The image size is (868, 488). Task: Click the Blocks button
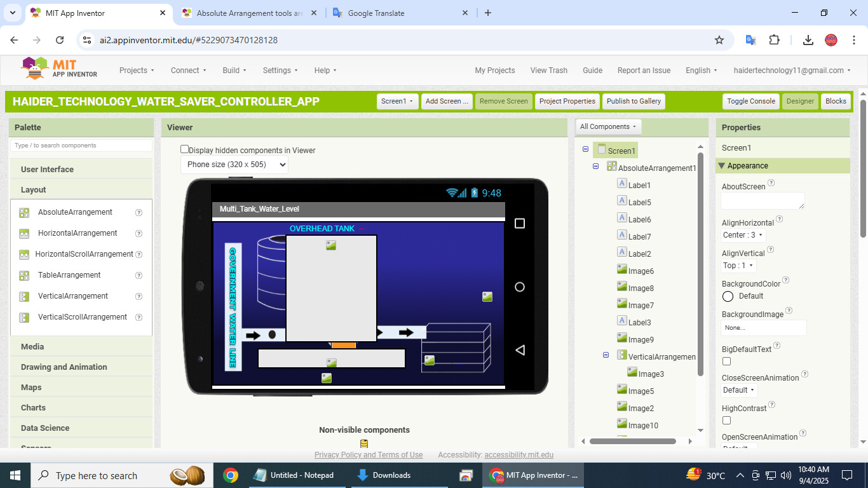pos(835,101)
